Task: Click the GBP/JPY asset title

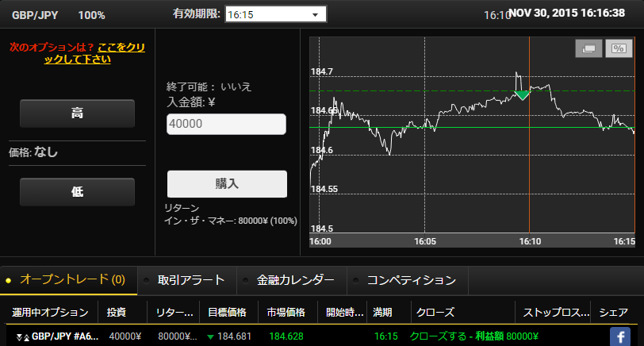Action: coord(35,16)
